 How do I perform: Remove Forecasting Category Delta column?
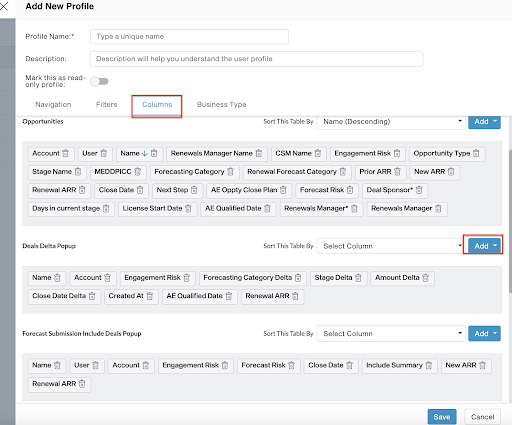point(298,278)
